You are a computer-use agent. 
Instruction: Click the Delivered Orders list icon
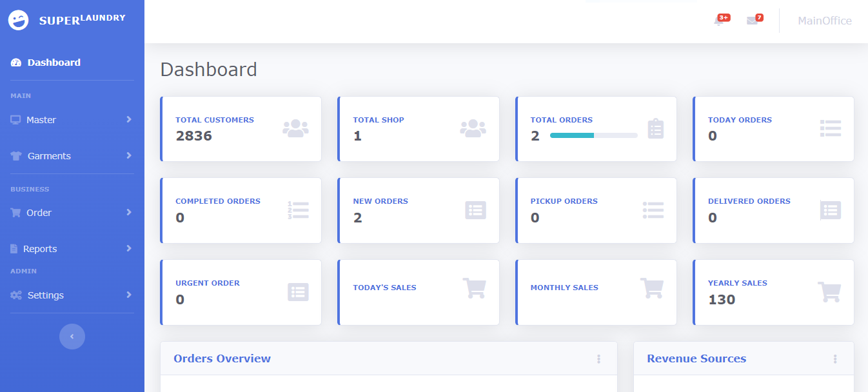click(831, 210)
